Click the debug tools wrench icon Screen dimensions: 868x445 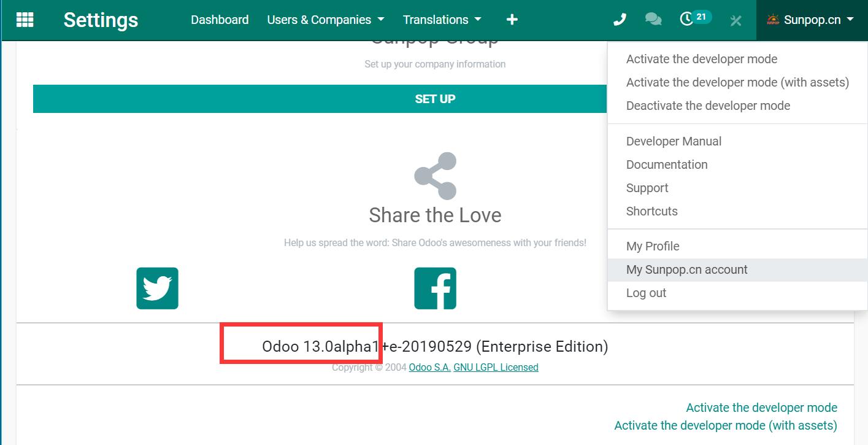click(736, 20)
